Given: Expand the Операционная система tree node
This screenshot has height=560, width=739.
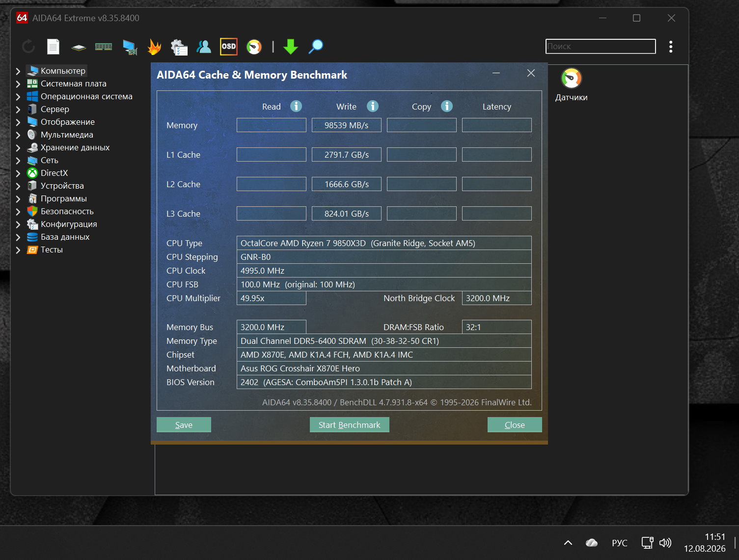Looking at the screenshot, I should coord(18,97).
